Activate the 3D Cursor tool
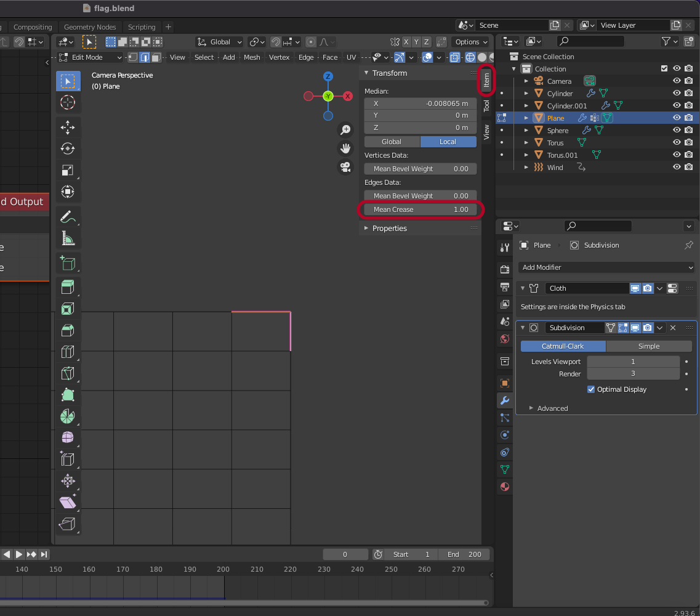Image resolution: width=700 pixels, height=616 pixels. point(68,103)
